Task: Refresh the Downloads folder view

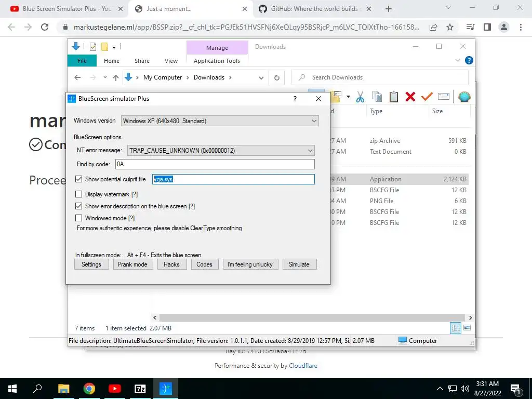Action: pyautogui.click(x=277, y=78)
